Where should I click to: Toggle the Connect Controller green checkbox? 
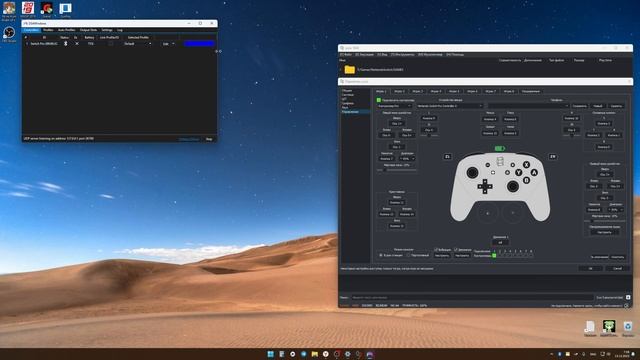[379, 100]
